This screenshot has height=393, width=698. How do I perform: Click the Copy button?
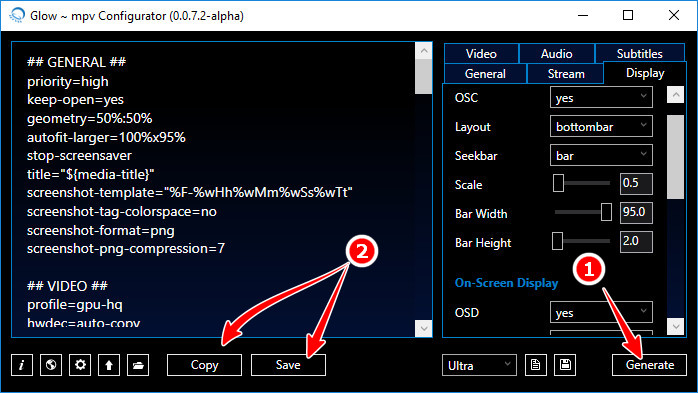[204, 365]
